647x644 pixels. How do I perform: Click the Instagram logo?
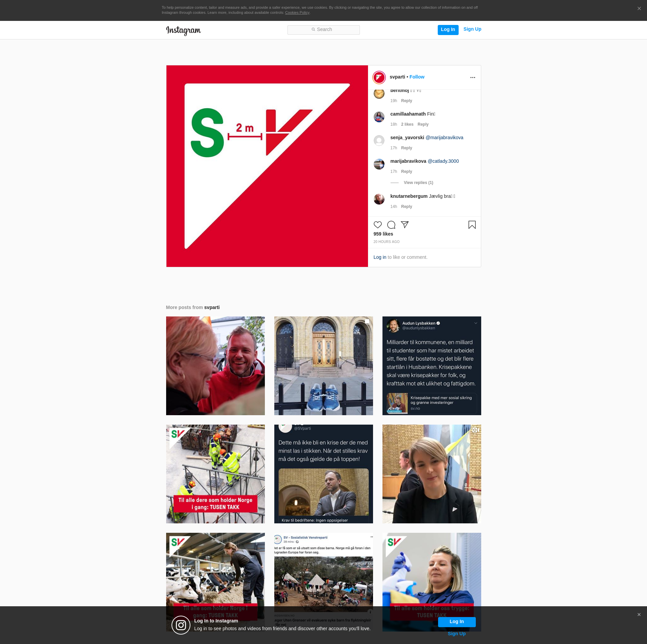tap(183, 30)
